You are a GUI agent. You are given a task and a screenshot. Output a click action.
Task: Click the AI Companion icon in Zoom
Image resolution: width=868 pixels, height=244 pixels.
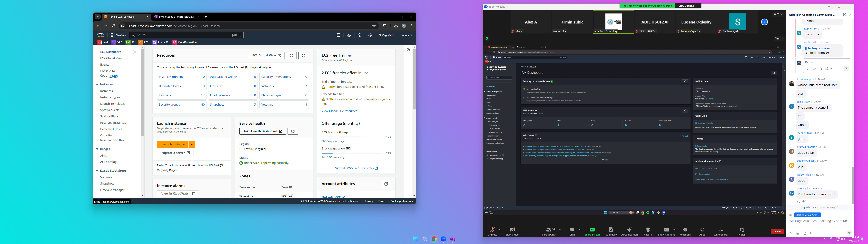coord(629,230)
